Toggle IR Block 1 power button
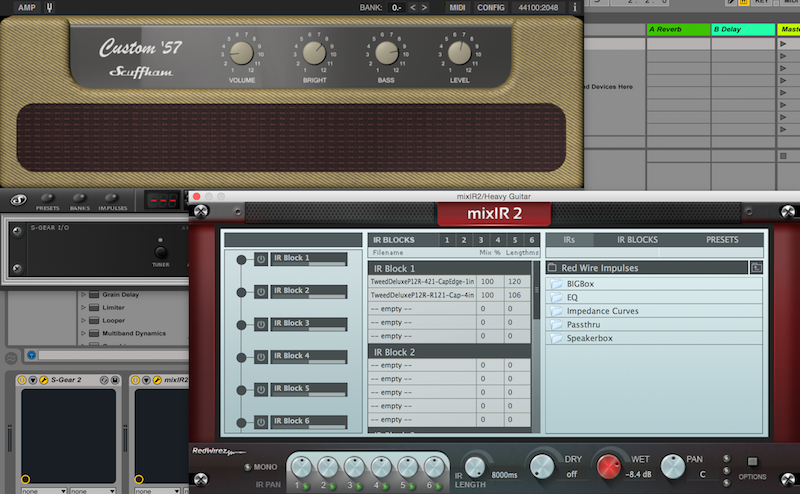 point(262,259)
